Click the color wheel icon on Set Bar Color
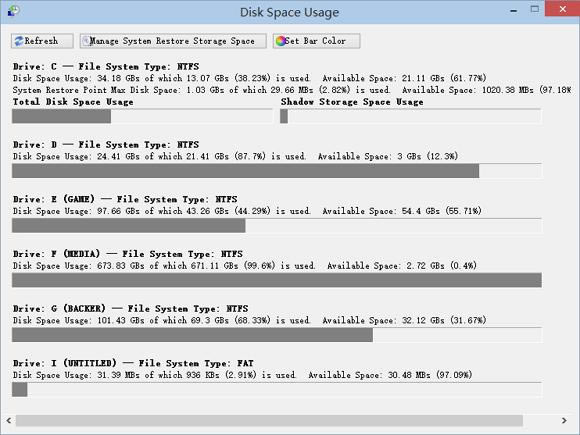The width and height of the screenshot is (580, 435). click(281, 41)
